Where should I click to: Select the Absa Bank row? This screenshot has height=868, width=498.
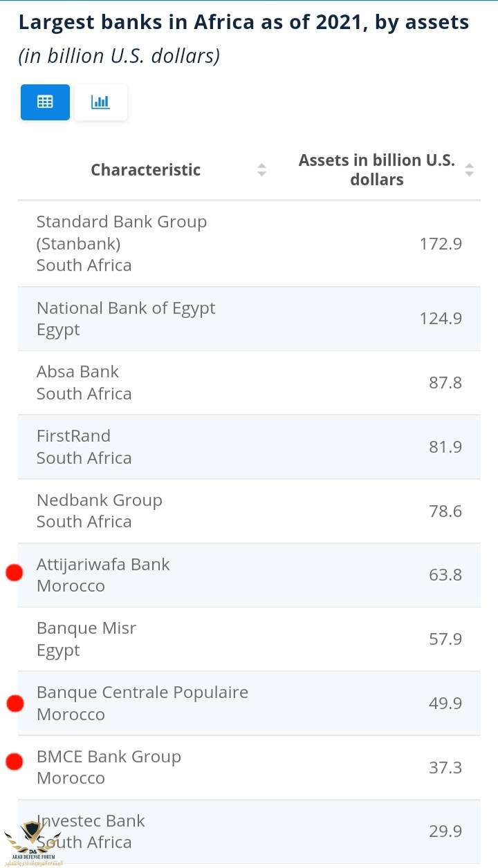pos(249,383)
